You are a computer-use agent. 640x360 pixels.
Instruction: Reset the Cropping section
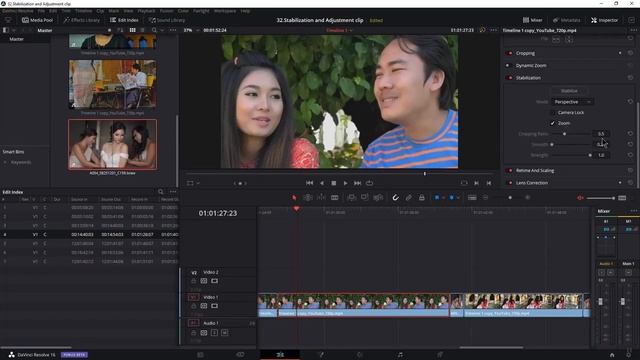pyautogui.click(x=630, y=53)
